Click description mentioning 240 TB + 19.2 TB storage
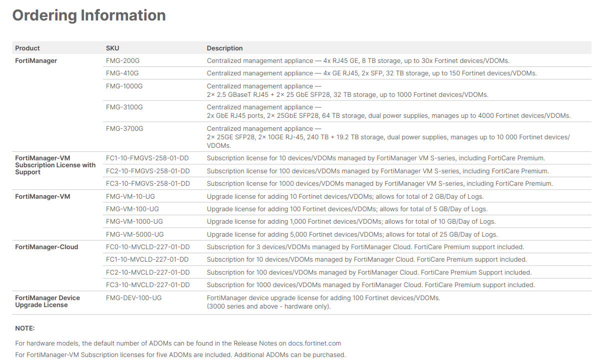Viewport: 607px width, 364px height. pos(388,137)
